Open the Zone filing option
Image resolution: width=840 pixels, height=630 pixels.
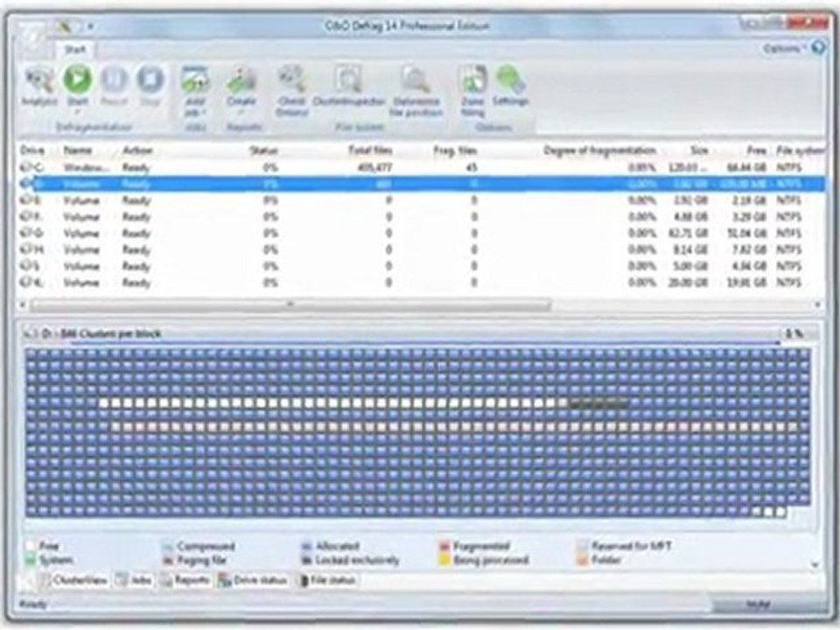(472, 80)
